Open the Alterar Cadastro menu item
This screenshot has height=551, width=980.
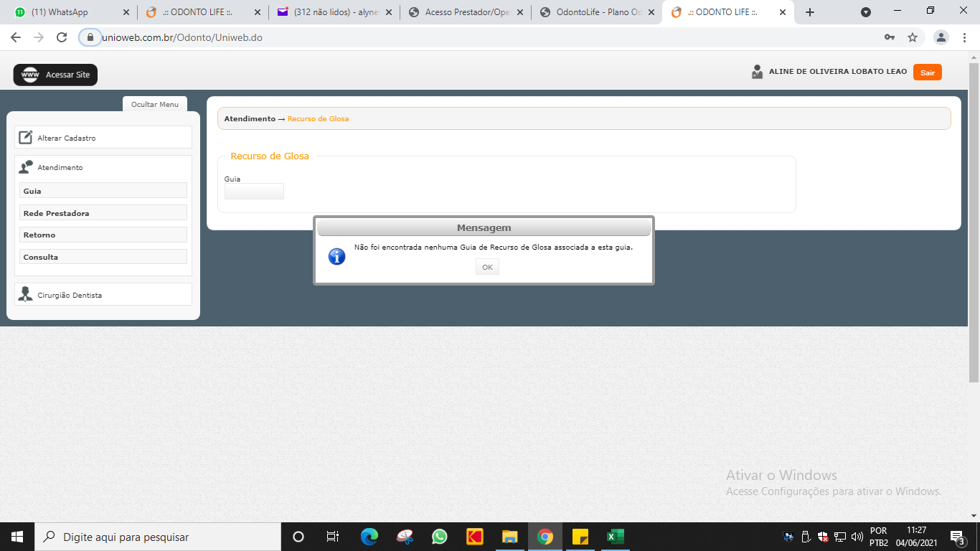point(103,137)
